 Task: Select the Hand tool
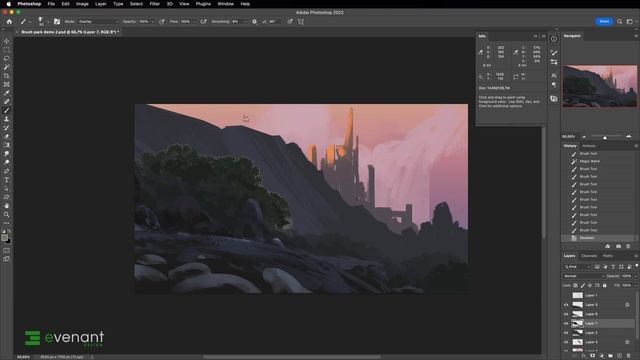[7, 206]
